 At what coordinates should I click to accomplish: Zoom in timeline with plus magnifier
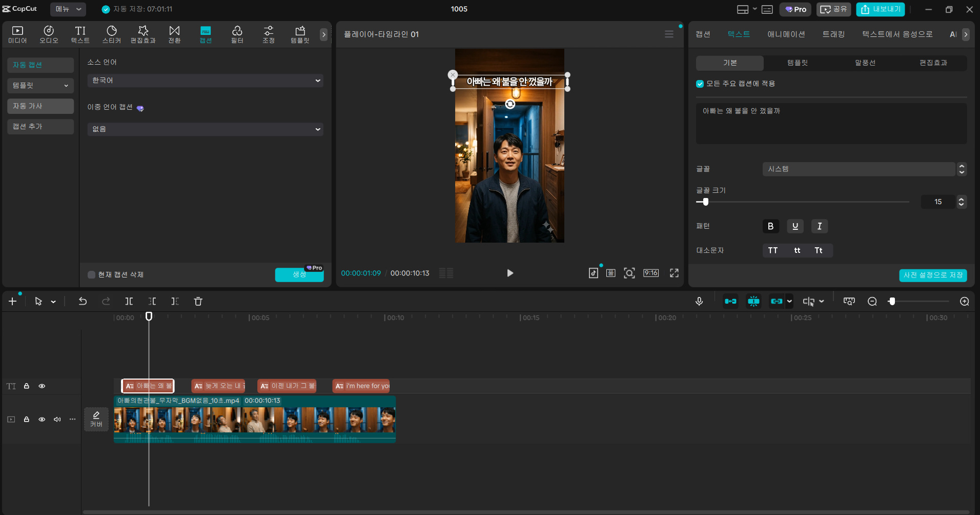(x=964, y=301)
